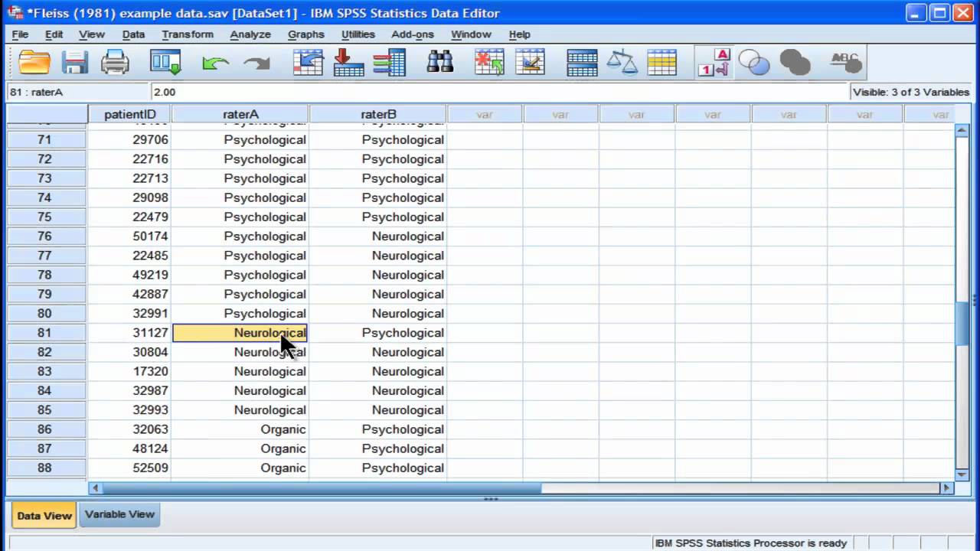This screenshot has width=980, height=551.
Task: Select patientID cell 31127
Action: pos(129,333)
